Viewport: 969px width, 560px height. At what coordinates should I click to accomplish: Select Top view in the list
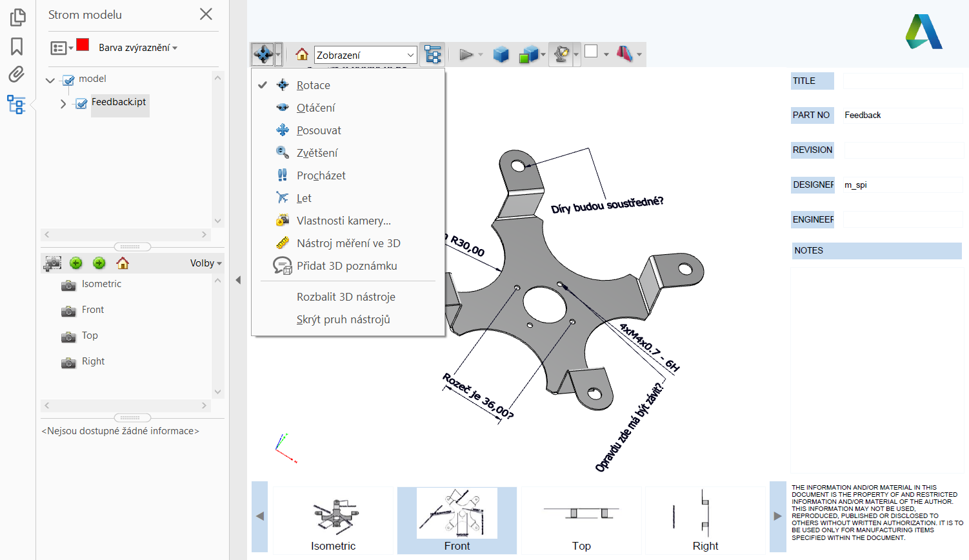(x=90, y=335)
